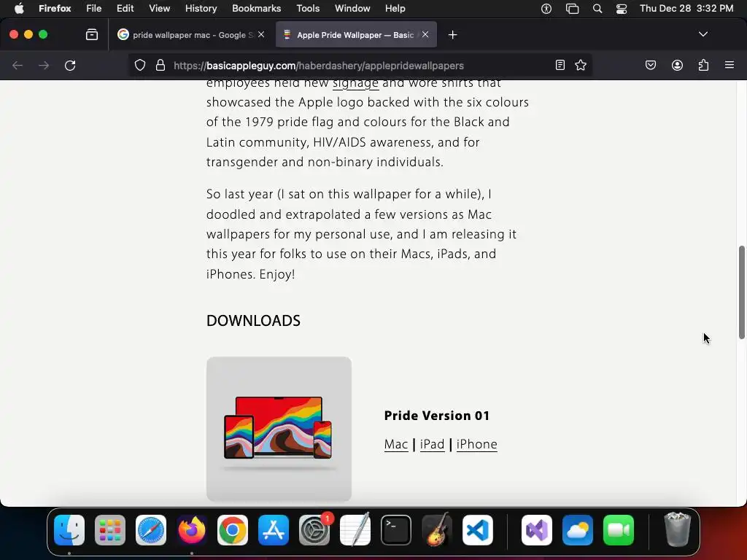Open the Window menu
This screenshot has width=747, height=560.
pyautogui.click(x=352, y=9)
